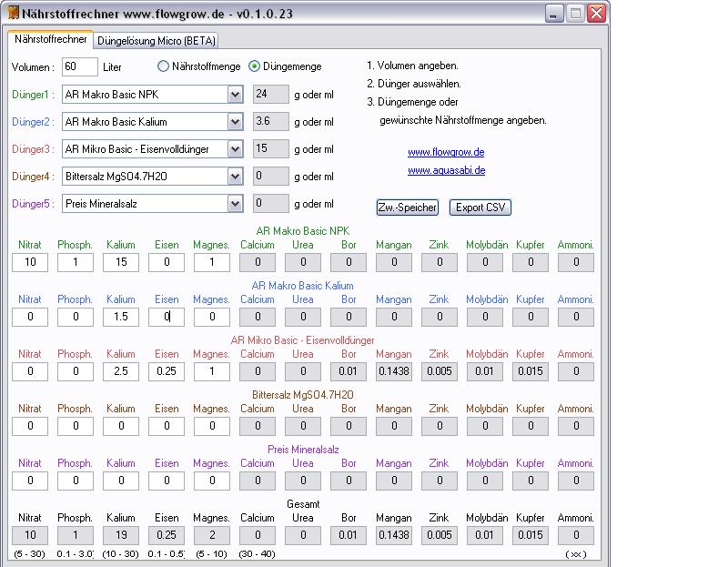The image size is (728, 567).
Task: Expand the Dünger4 Bittersalz dropdown
Action: [x=235, y=177]
